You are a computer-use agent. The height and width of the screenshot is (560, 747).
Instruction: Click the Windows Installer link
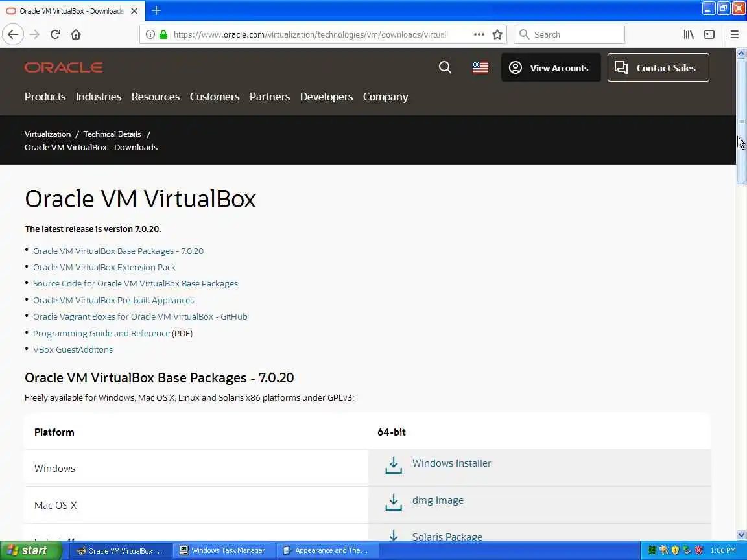[451, 463]
